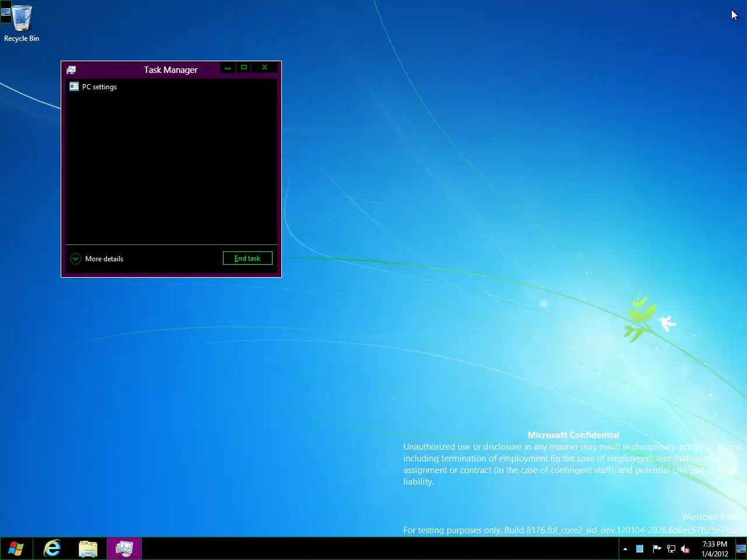Click the blue square tray icon
Screen dimensions: 747x560
640,549
